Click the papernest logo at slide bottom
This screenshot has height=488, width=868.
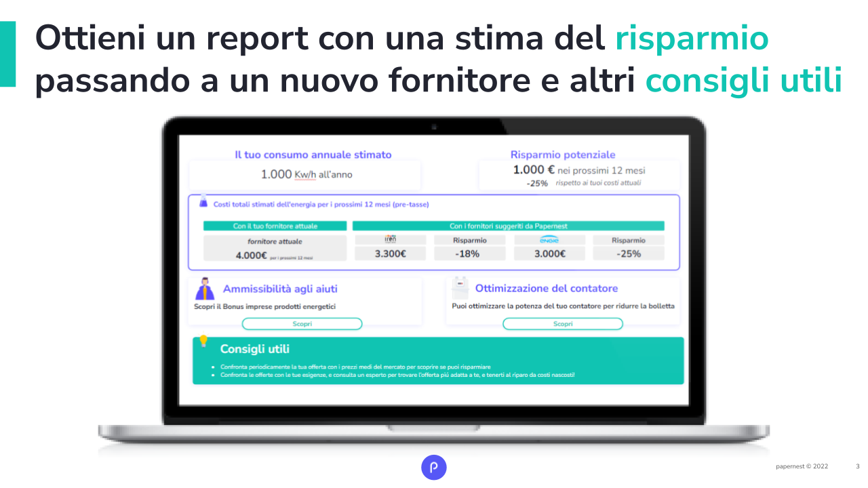(x=434, y=467)
